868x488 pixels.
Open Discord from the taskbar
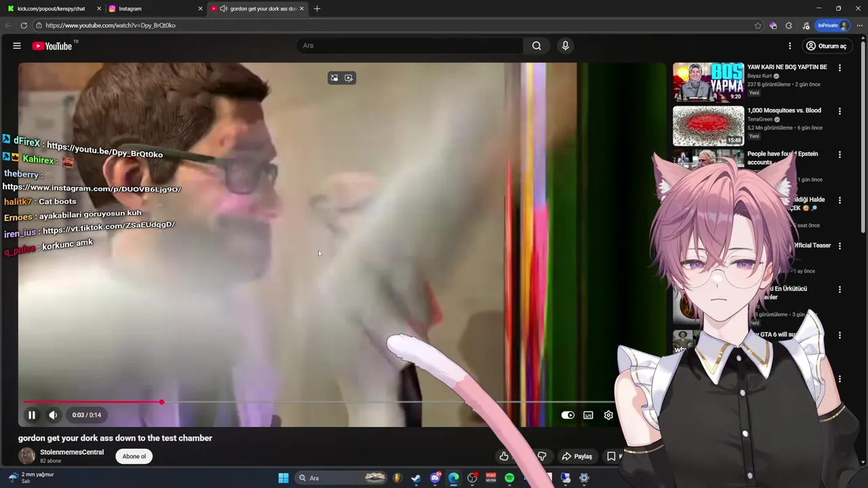435,478
